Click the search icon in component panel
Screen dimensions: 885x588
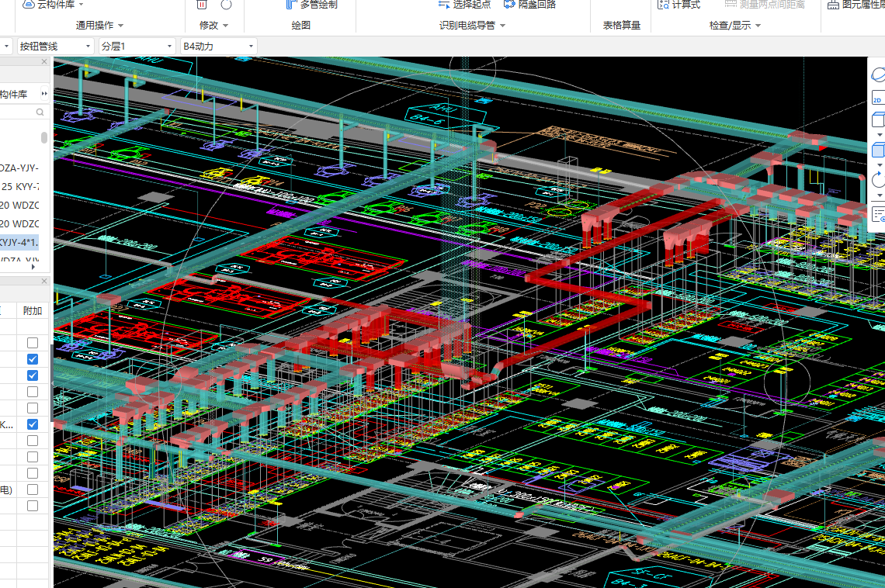(40, 112)
